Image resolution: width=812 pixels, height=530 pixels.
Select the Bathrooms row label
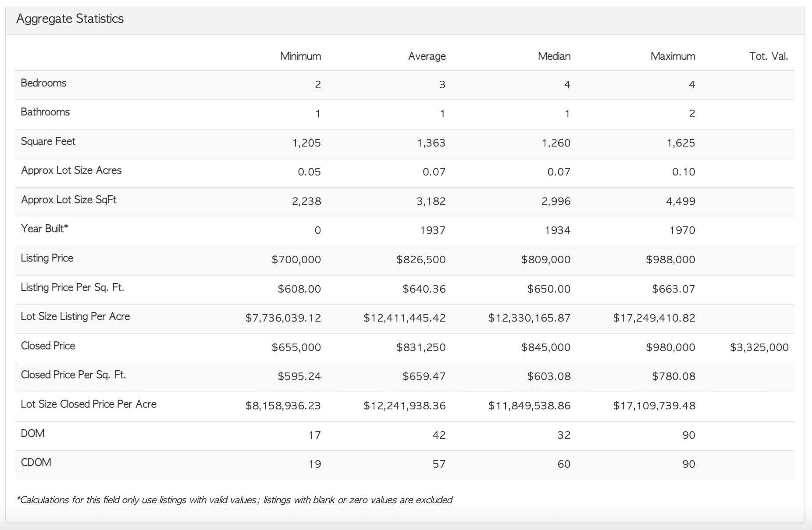coord(46,112)
